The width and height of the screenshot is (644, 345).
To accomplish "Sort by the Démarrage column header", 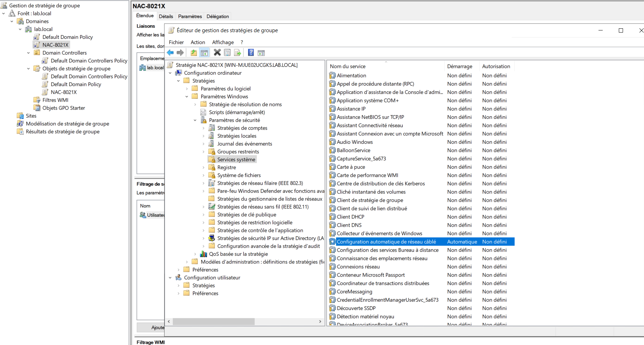I will [460, 66].
